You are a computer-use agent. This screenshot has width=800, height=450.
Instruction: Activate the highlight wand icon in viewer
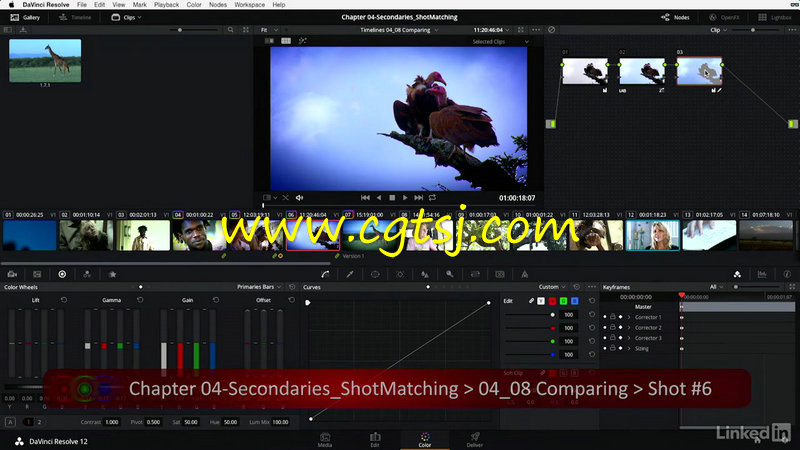[303, 41]
